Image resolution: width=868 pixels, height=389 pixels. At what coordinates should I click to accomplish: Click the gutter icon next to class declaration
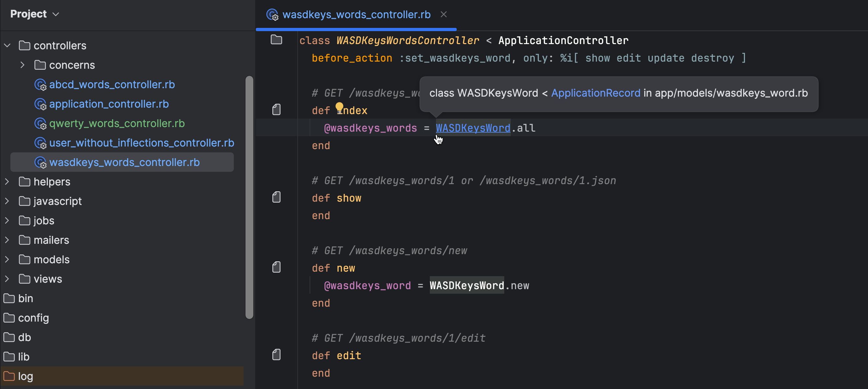click(276, 40)
